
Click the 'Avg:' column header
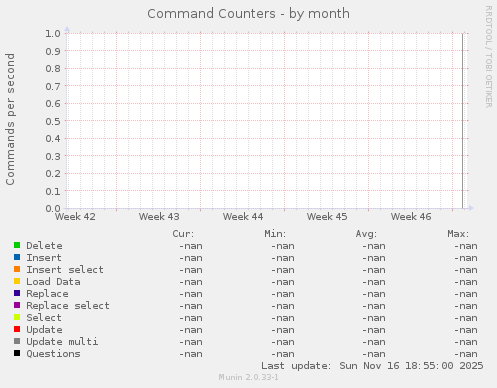click(x=366, y=234)
